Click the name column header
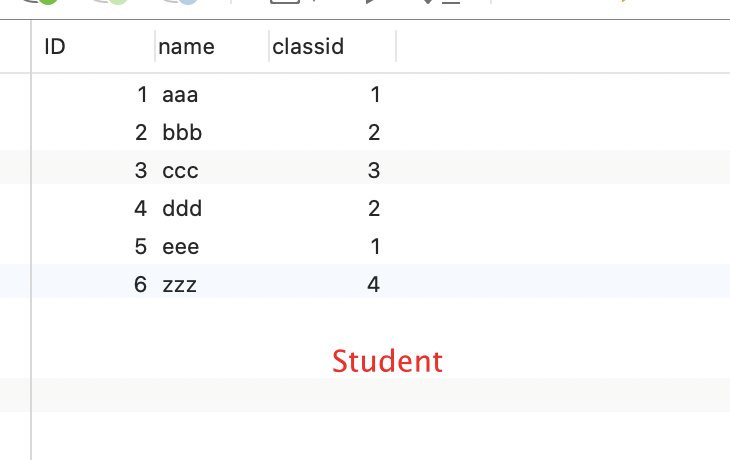 click(187, 46)
